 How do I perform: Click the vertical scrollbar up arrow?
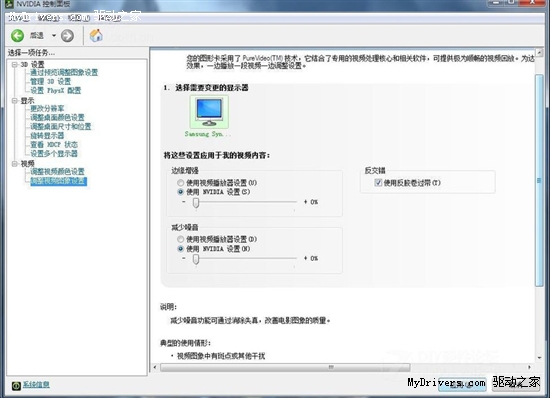pyautogui.click(x=539, y=53)
